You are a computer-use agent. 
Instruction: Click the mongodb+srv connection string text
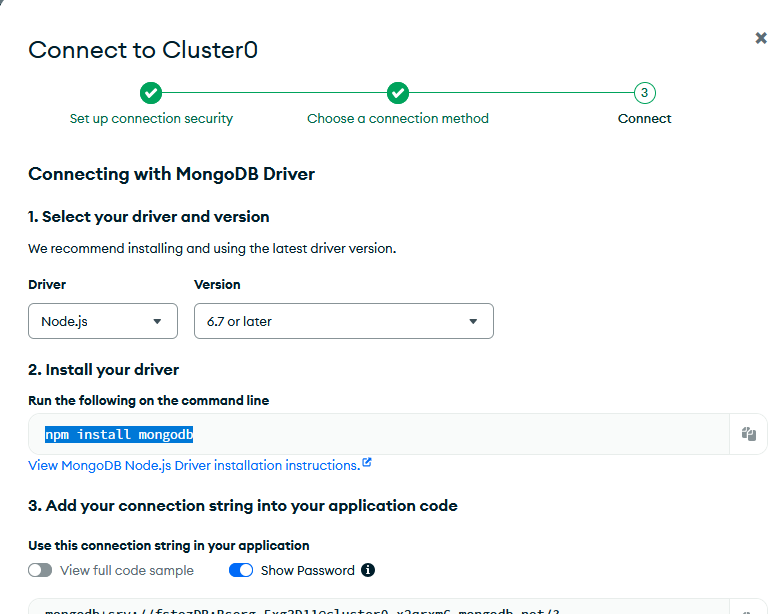pos(300,608)
